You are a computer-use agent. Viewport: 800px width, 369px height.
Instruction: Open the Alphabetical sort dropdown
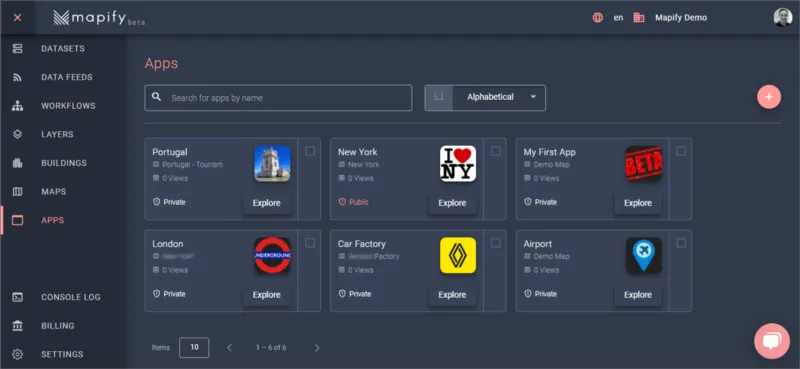pyautogui.click(x=499, y=97)
